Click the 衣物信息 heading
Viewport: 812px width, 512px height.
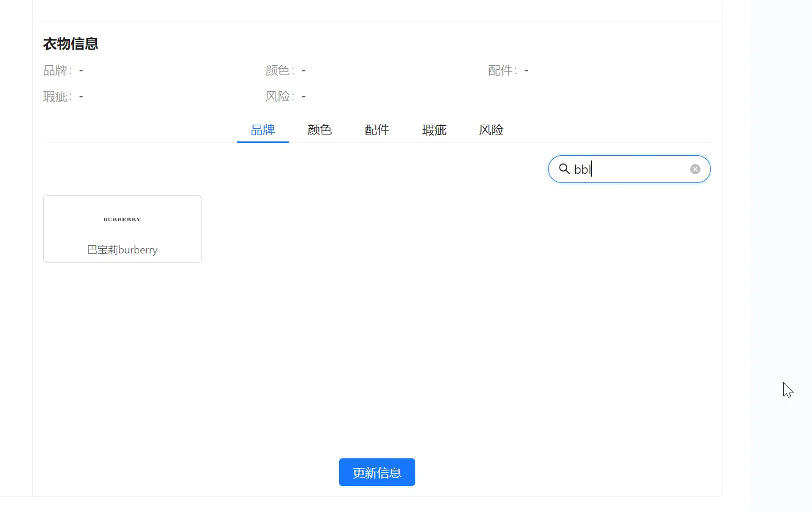coord(71,44)
